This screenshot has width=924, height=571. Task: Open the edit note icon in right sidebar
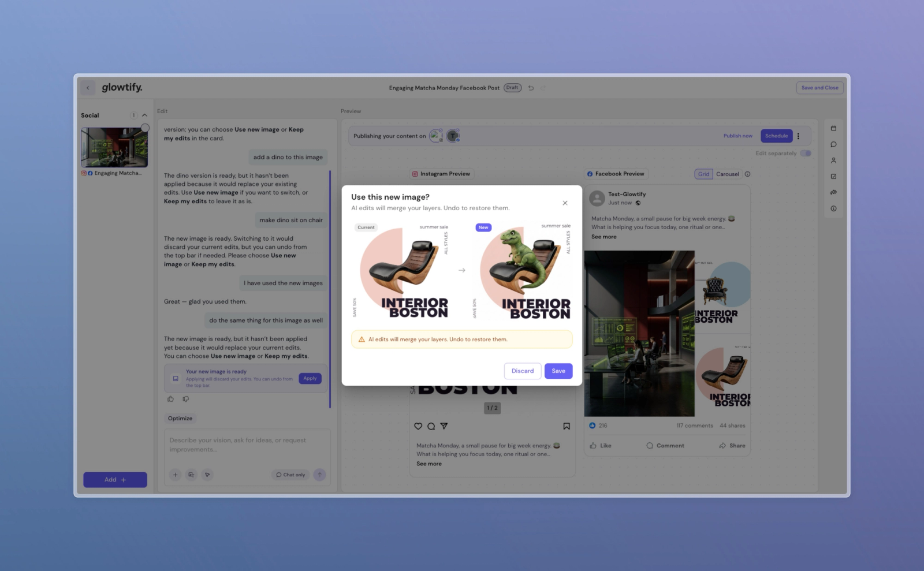point(833,177)
